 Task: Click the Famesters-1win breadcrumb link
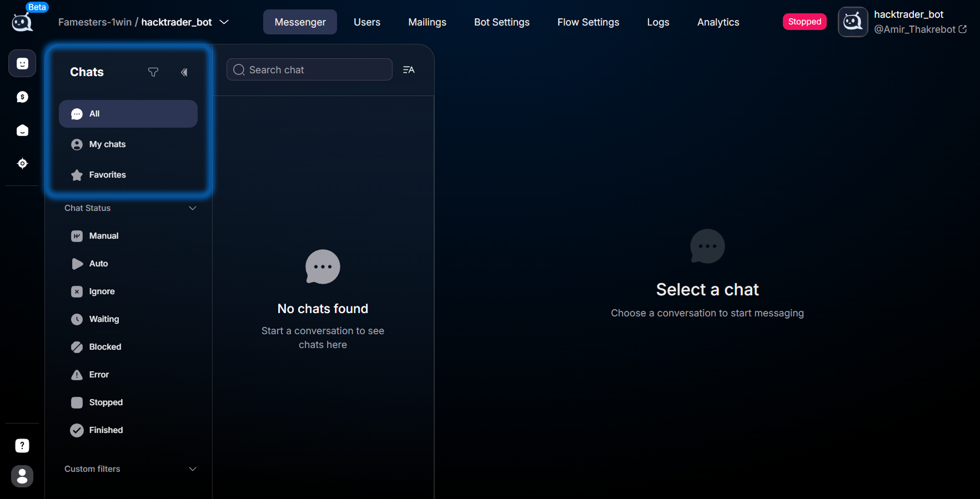[95, 22]
